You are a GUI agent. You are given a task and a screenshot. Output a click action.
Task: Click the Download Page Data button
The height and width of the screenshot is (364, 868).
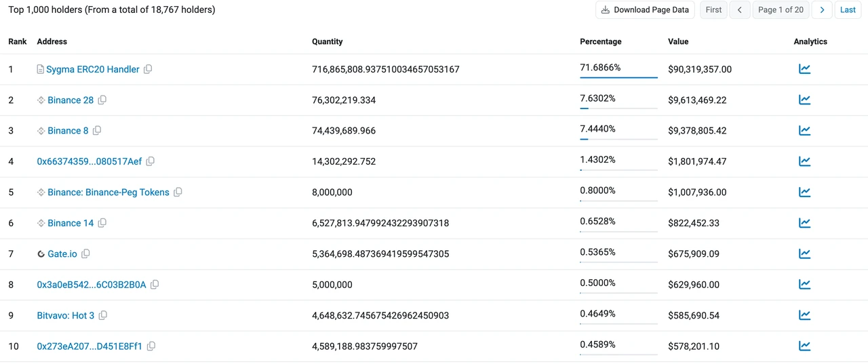point(644,9)
